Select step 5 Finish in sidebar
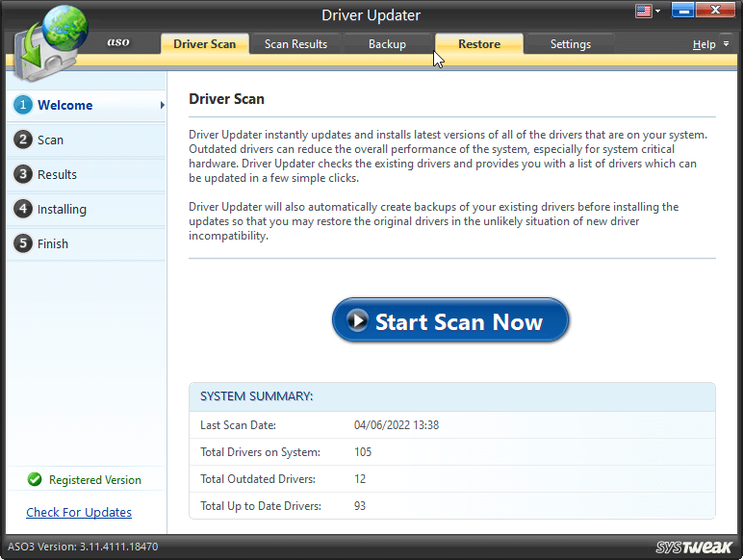Screen dimensions: 743x560 pyautogui.click(x=87, y=243)
